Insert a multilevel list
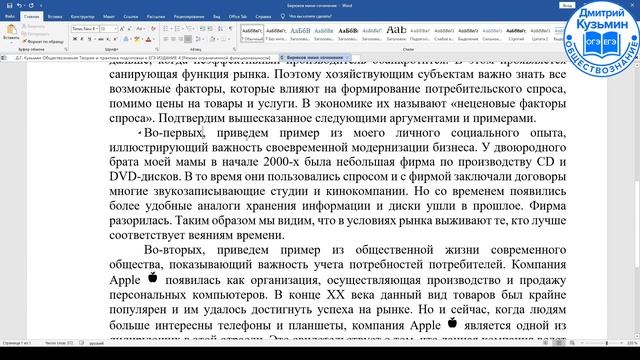Viewport: 640px width, 360px height. tap(189, 29)
